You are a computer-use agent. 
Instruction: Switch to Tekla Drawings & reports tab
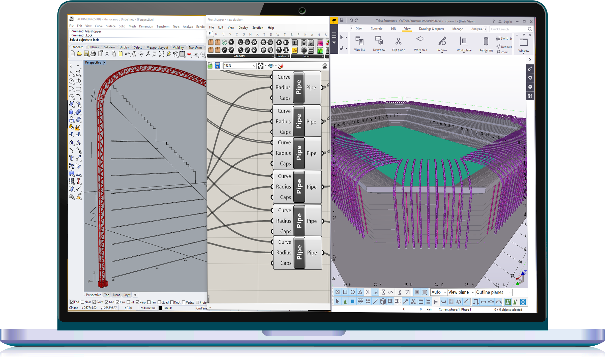(431, 29)
